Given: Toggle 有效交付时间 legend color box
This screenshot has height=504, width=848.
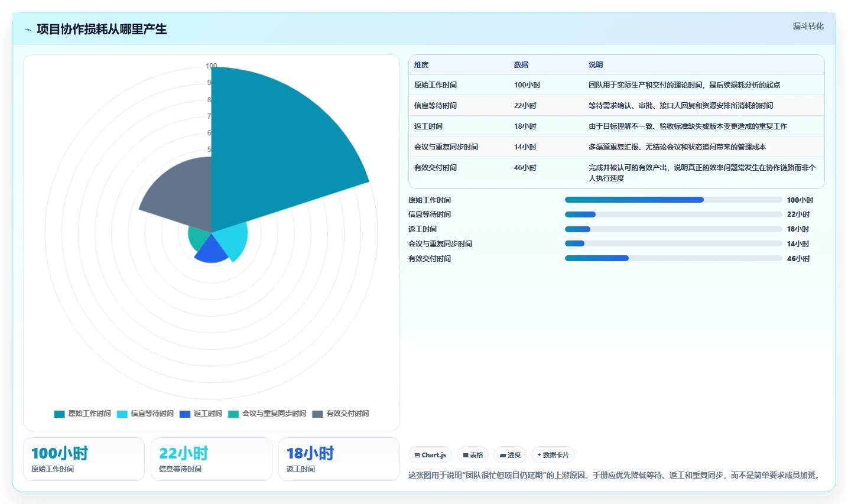Looking at the screenshot, I should click(x=317, y=414).
